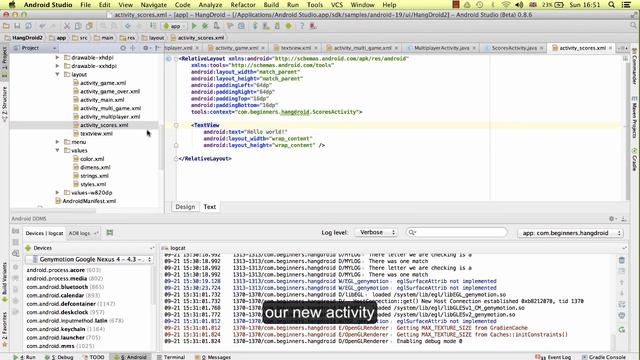The height and width of the screenshot is (360, 640).
Task: Switch to MultiplayerActivity.java tab
Action: click(442, 48)
